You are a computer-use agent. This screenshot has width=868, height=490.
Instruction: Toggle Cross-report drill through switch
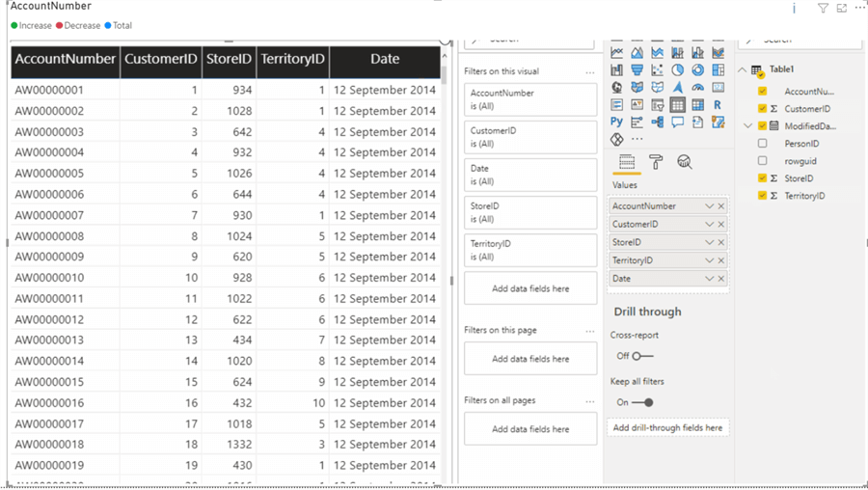tap(641, 356)
